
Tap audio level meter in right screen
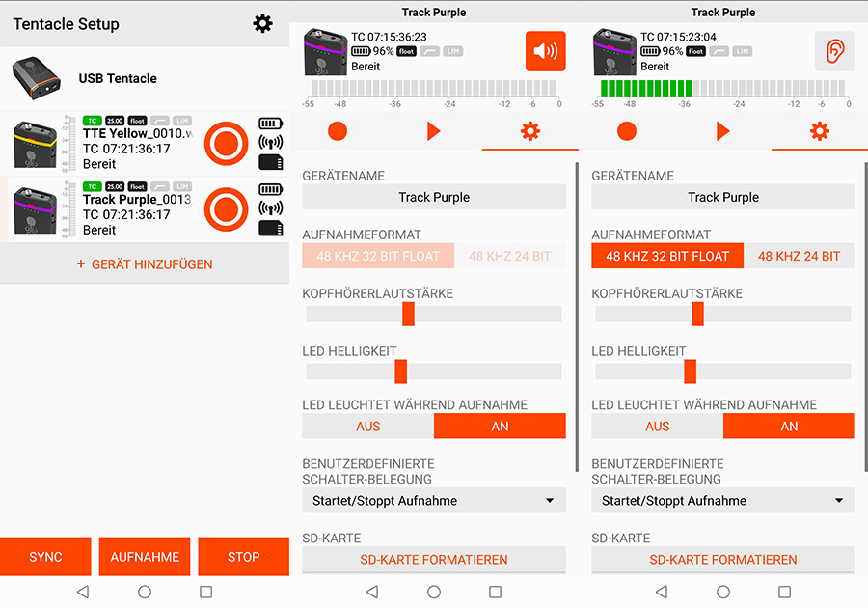723,89
